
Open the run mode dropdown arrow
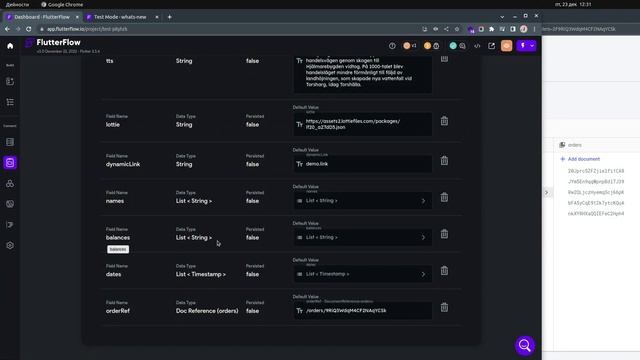[x=532, y=46]
